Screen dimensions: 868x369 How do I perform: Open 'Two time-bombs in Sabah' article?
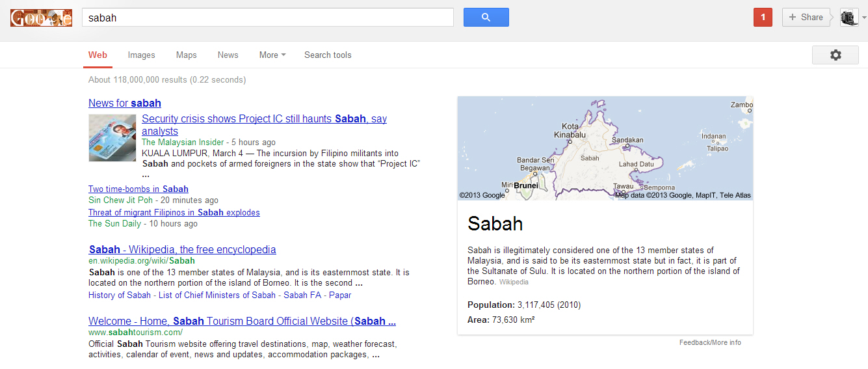point(138,189)
